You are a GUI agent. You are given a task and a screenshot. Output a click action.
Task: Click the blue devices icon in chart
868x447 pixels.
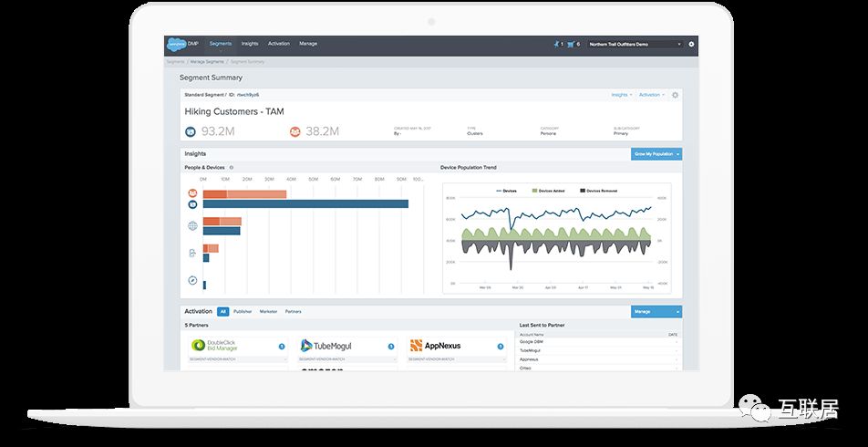click(192, 204)
